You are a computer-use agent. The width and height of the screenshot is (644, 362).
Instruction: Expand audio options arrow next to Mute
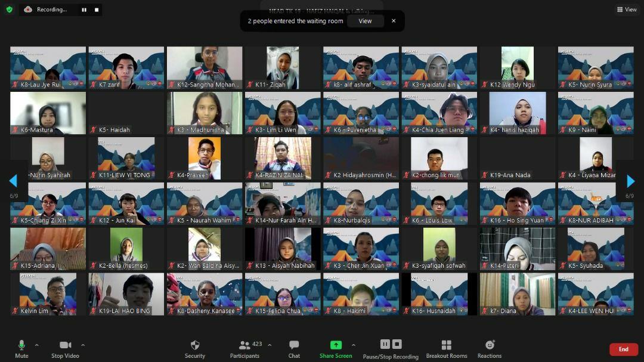[x=36, y=345]
